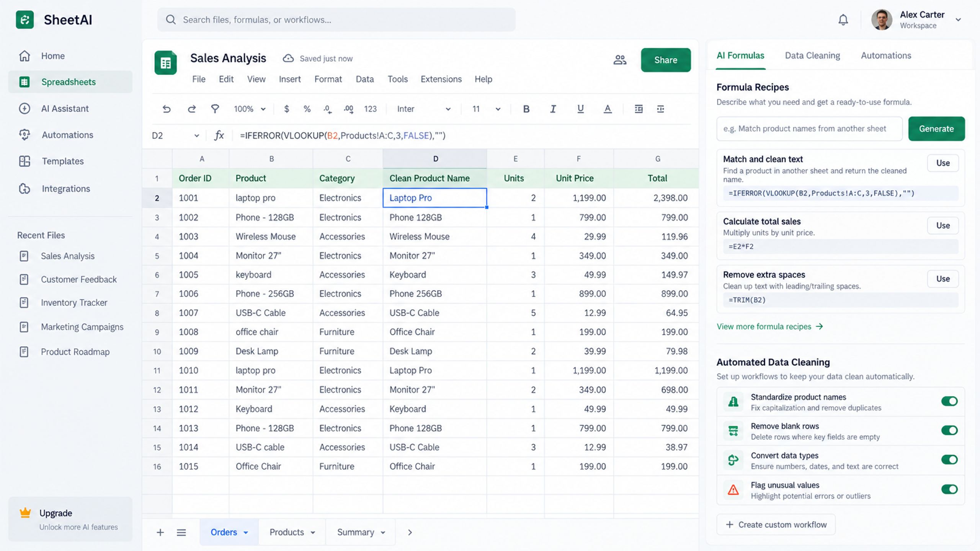Open AI Assistant in sidebar
This screenshot has height=551, width=980.
tap(70, 109)
